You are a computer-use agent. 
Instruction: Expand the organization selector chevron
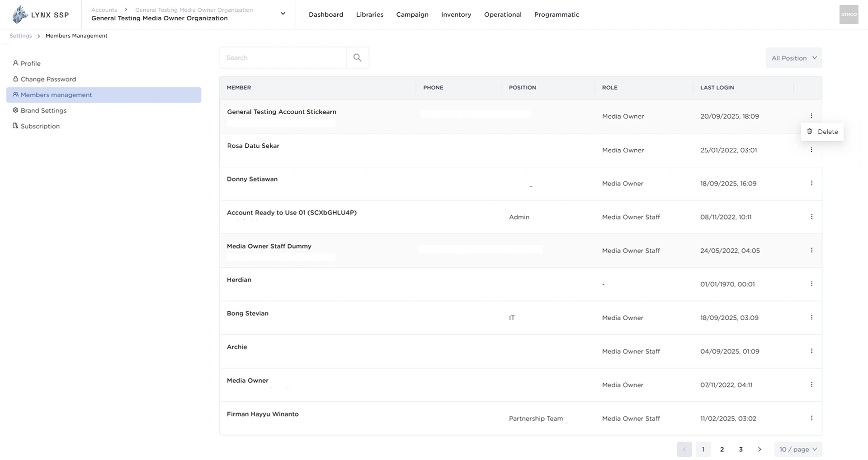(x=283, y=14)
